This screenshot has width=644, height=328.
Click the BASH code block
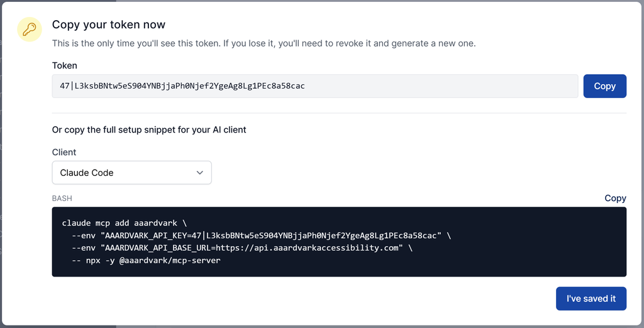[x=339, y=242]
